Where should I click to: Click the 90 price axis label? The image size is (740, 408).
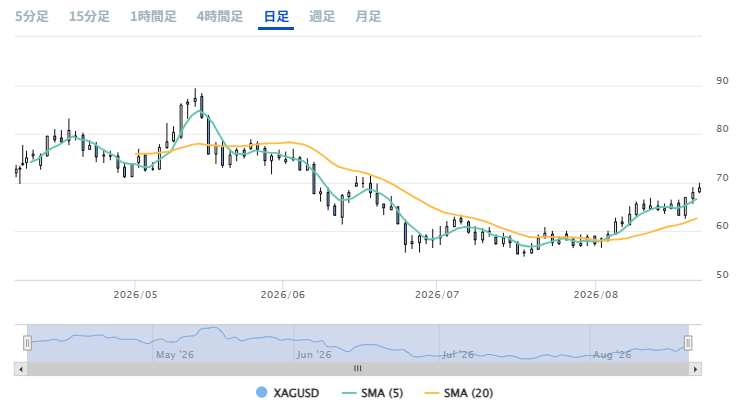coord(722,81)
